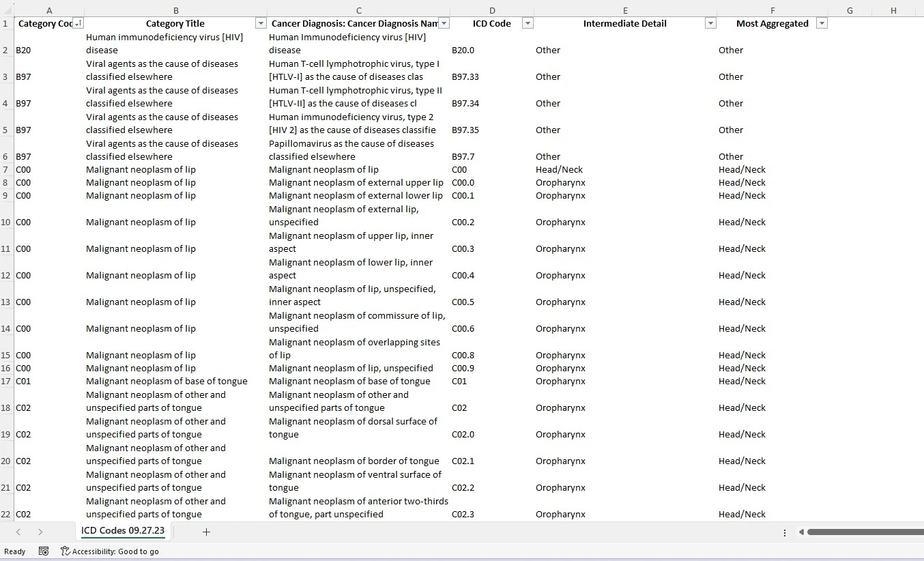Select 'Malignant neoplasm of border of tongue' cell
Image resolution: width=924 pixels, height=561 pixels.
[359, 455]
